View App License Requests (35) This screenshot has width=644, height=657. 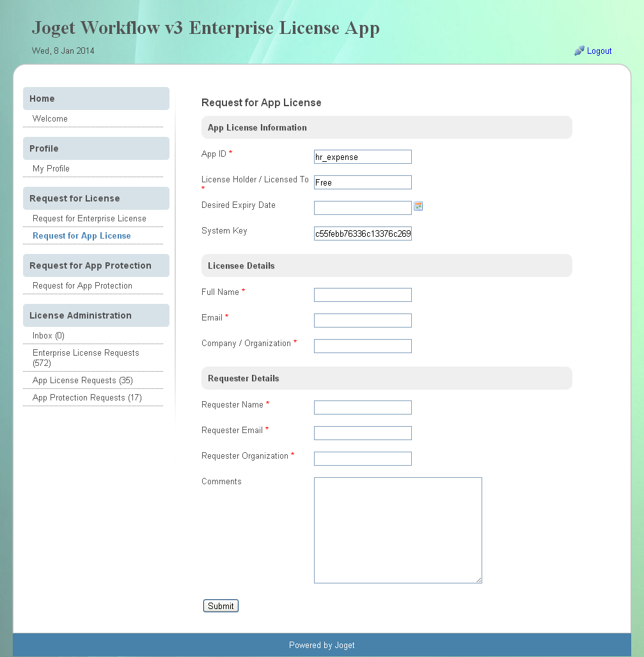coord(83,380)
